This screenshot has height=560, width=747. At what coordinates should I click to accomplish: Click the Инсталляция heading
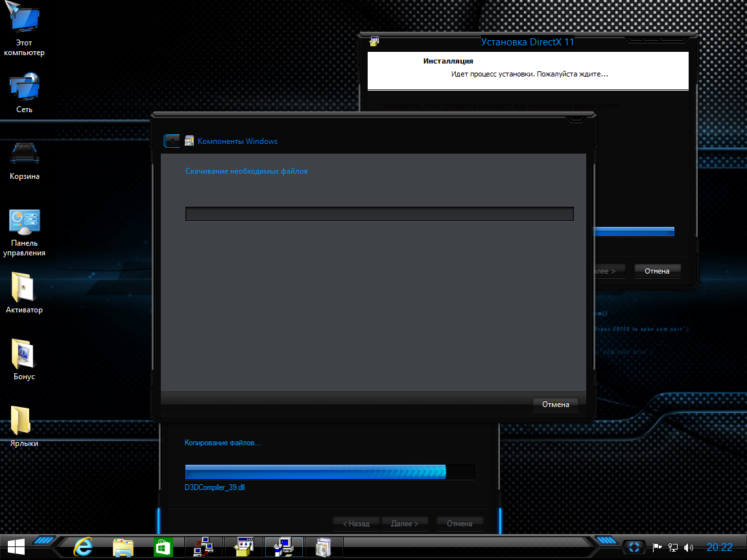(448, 61)
